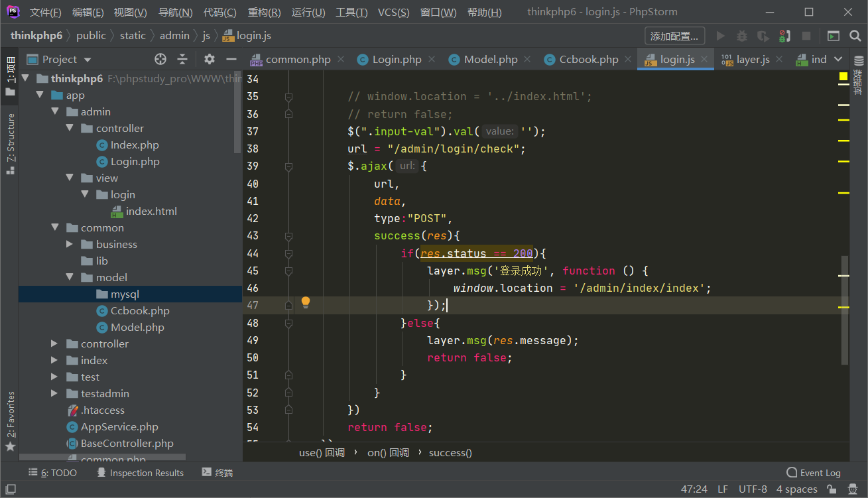Open the 代码(C) menu
The height and width of the screenshot is (498, 868).
pyautogui.click(x=219, y=13)
